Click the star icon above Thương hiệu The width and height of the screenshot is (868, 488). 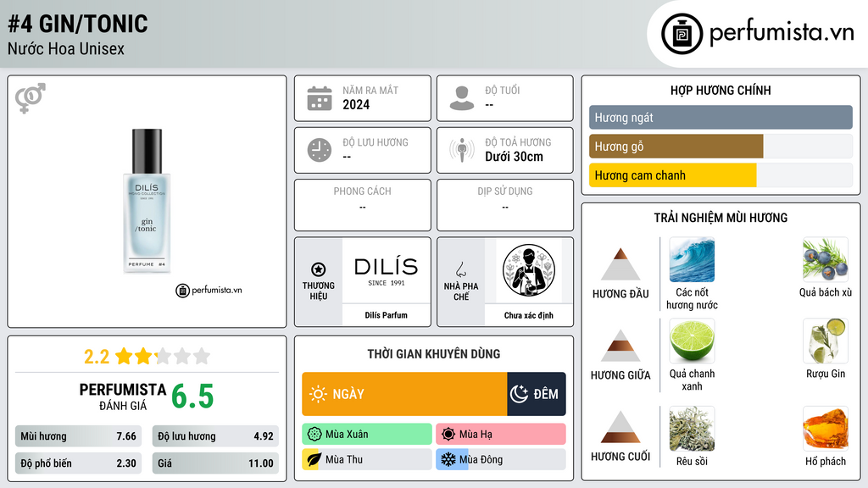click(x=319, y=269)
